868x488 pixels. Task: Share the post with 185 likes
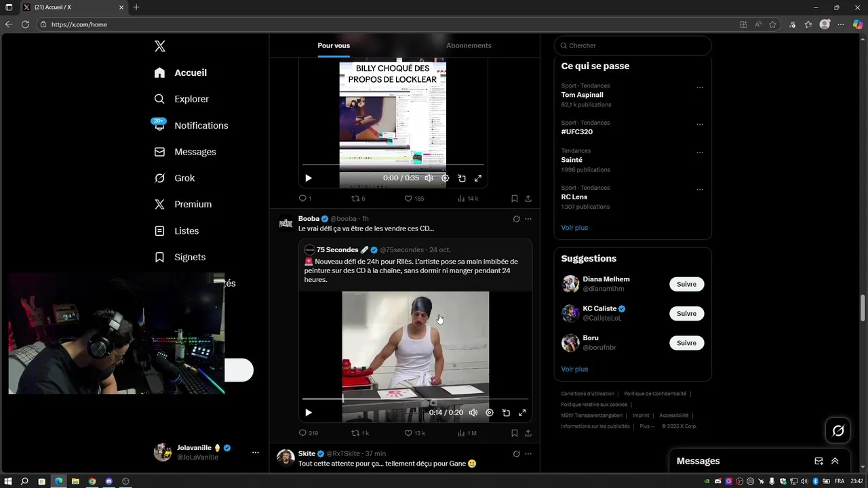point(528,199)
